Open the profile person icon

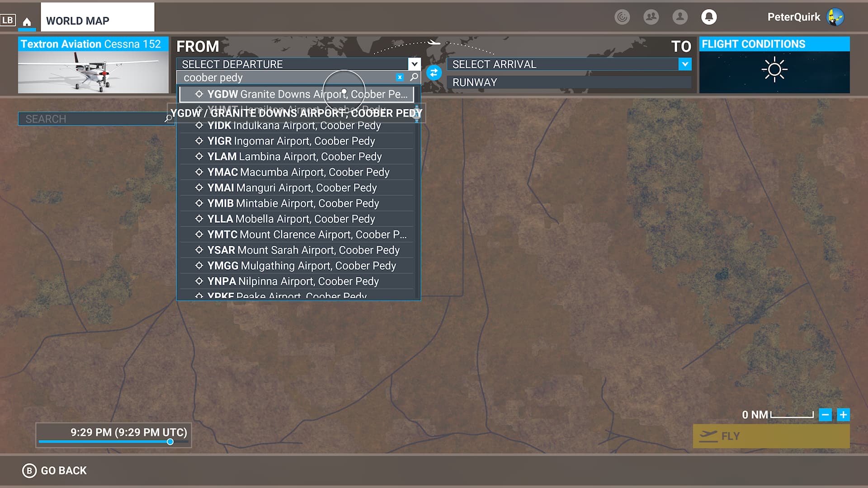[679, 17]
